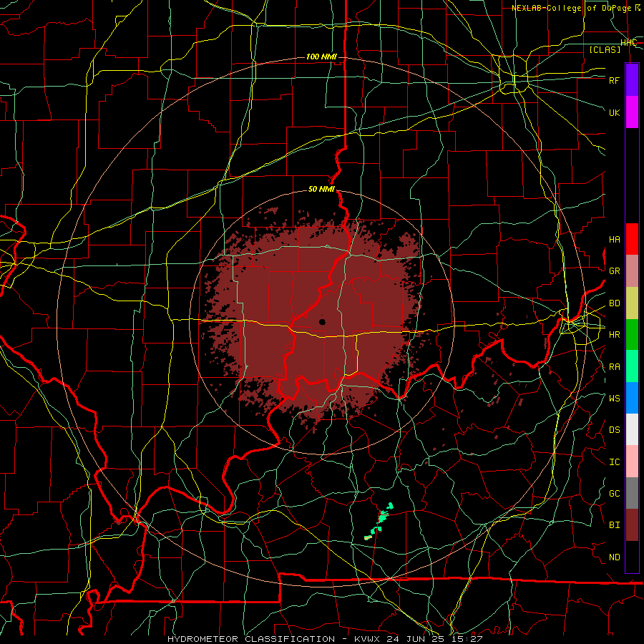Click the RA legend label
This screenshot has width=644, height=644.
(614, 367)
